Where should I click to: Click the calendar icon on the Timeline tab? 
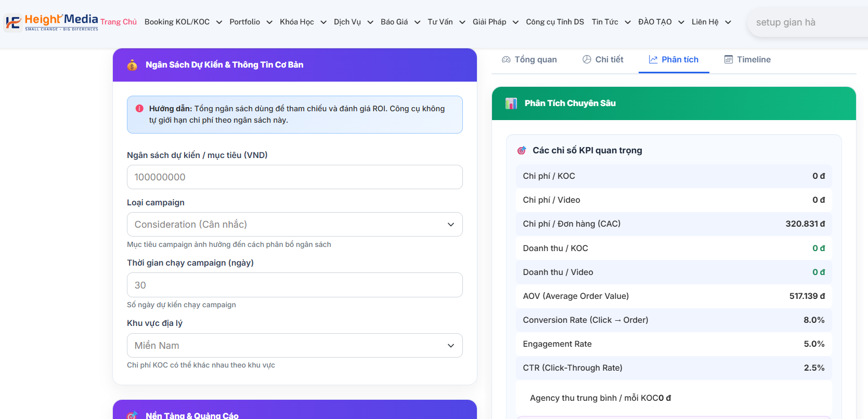tap(729, 60)
